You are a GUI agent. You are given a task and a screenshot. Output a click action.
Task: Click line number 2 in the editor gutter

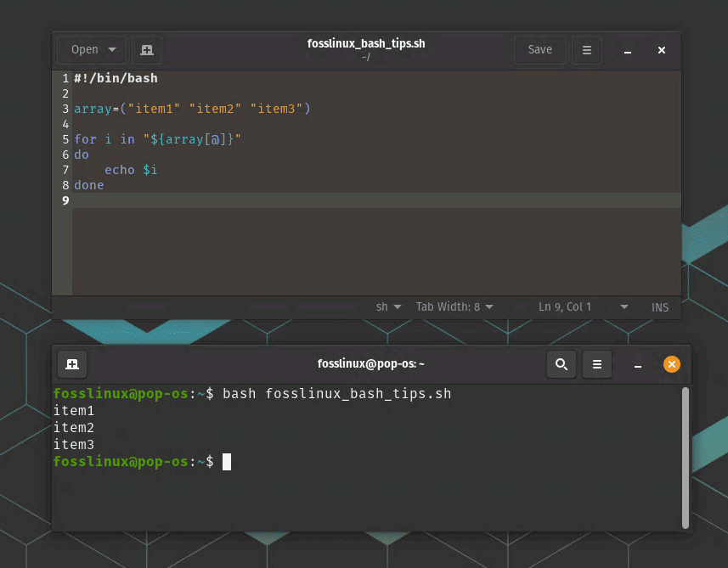click(65, 93)
